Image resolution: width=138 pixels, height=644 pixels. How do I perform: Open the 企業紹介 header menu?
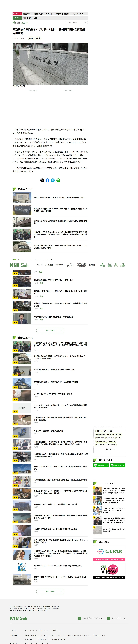click(92, 265)
